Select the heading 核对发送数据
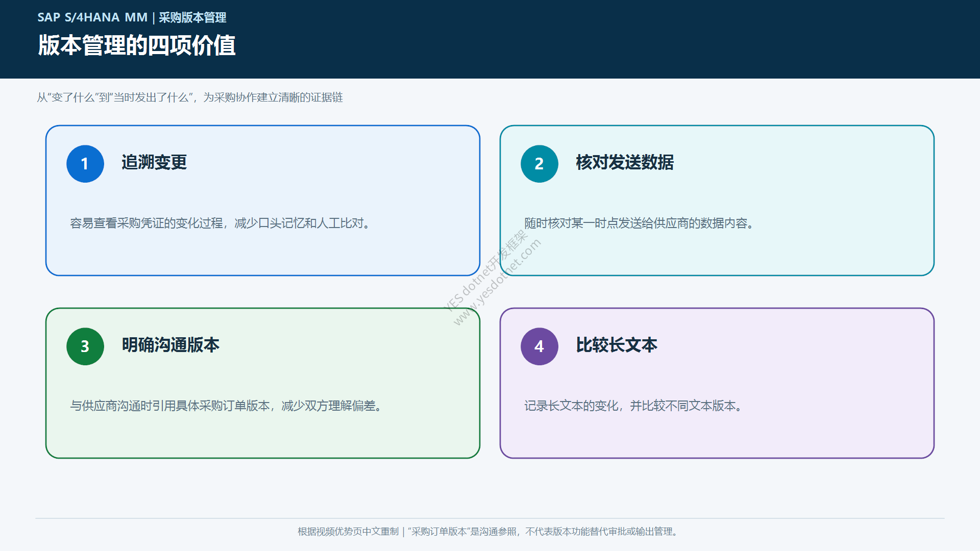The height and width of the screenshot is (551, 980). [625, 162]
